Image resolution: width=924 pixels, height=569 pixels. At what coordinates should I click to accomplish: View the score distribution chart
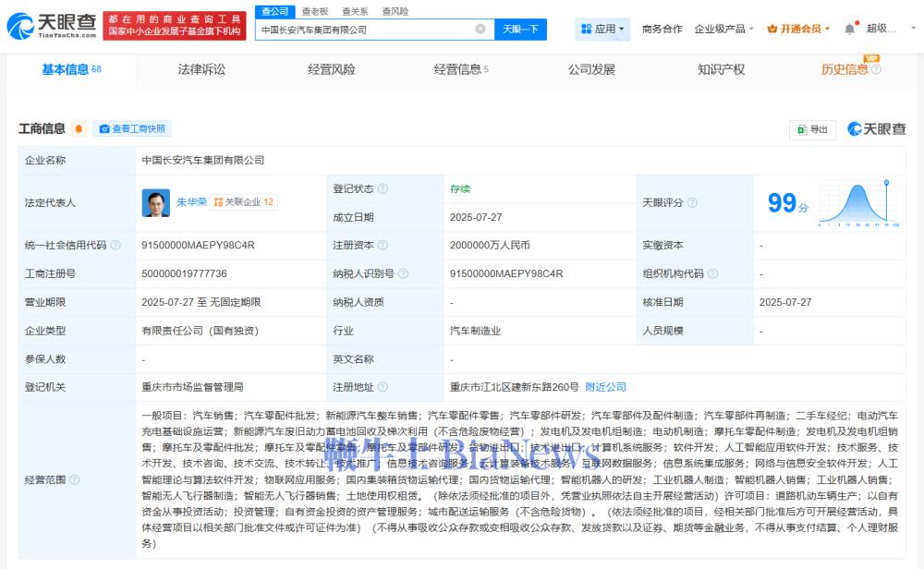pos(858,202)
